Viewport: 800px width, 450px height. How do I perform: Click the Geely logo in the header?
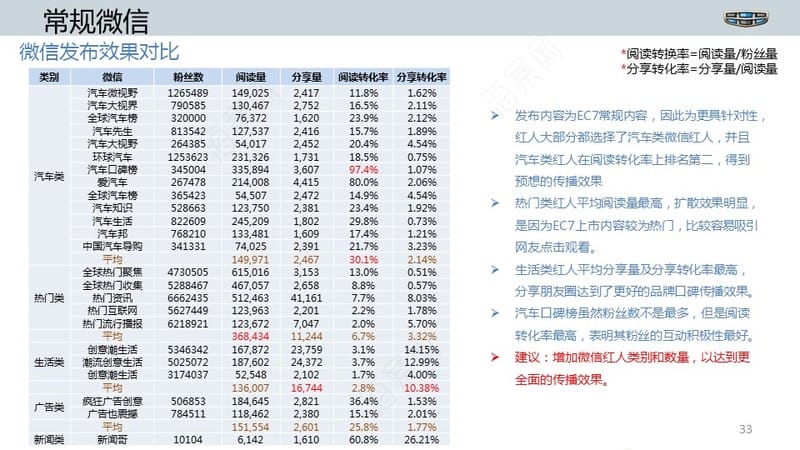(x=746, y=19)
